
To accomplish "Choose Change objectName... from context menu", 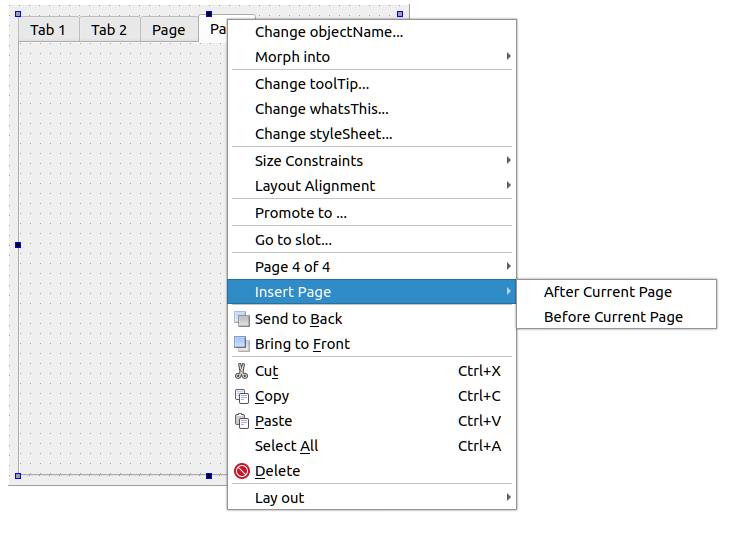I will (372, 32).
